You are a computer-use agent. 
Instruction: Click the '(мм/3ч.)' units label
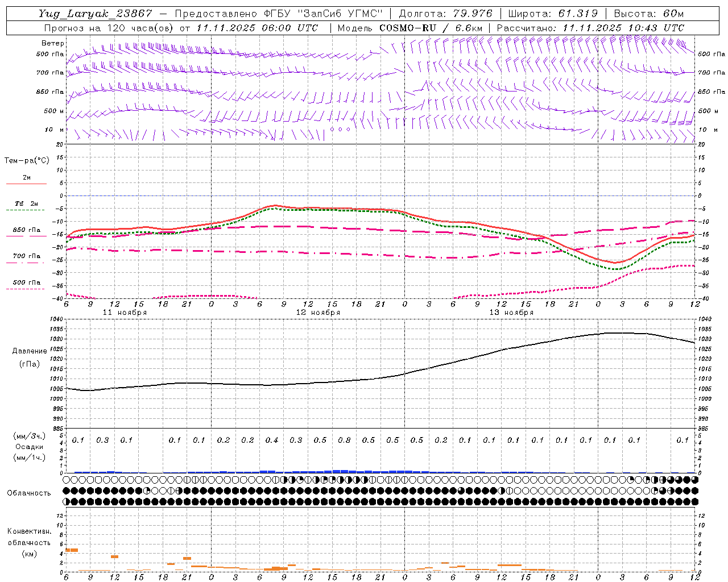coord(29,436)
